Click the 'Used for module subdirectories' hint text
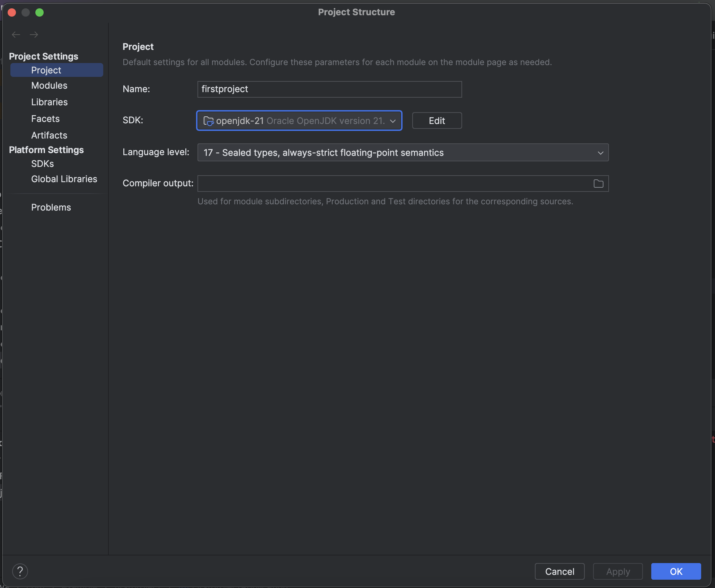Image resolution: width=715 pixels, height=588 pixels. (x=385, y=202)
